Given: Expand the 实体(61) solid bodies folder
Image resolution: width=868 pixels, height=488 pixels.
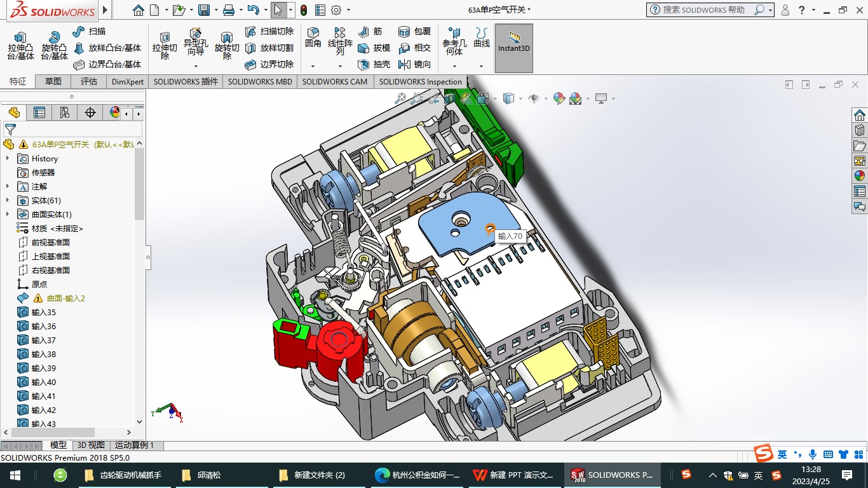Looking at the screenshot, I should tap(8, 201).
